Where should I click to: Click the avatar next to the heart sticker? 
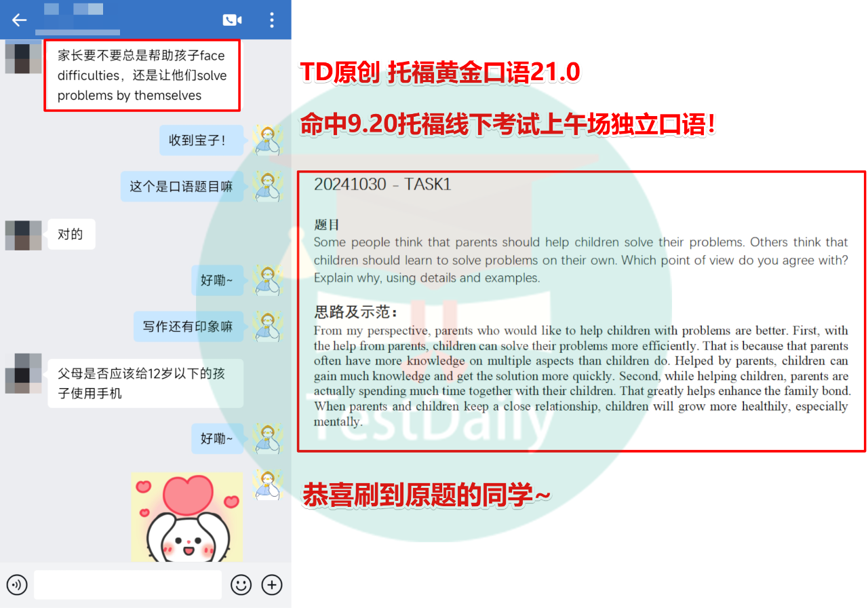(267, 484)
